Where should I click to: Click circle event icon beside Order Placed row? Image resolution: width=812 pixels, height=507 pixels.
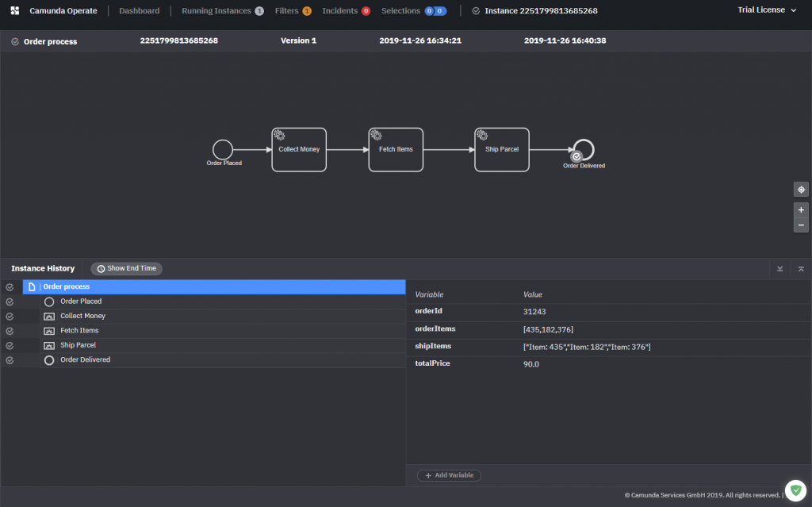pyautogui.click(x=49, y=302)
